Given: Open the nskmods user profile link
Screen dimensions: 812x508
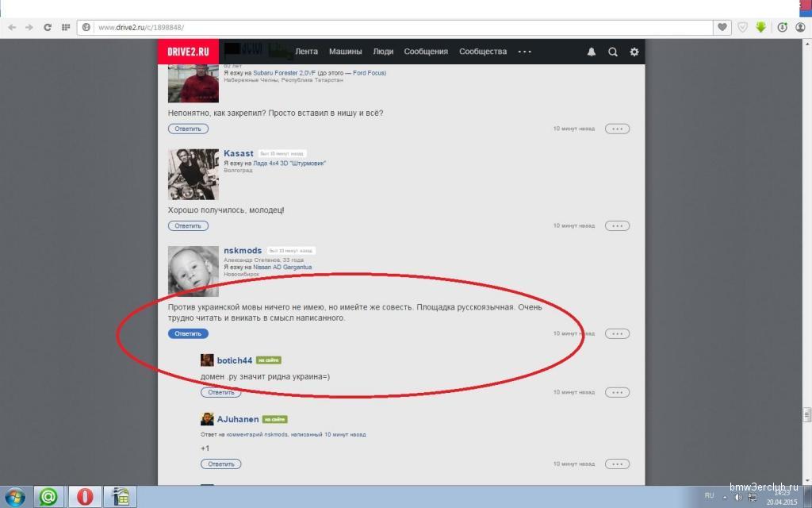Looking at the screenshot, I should (x=243, y=251).
